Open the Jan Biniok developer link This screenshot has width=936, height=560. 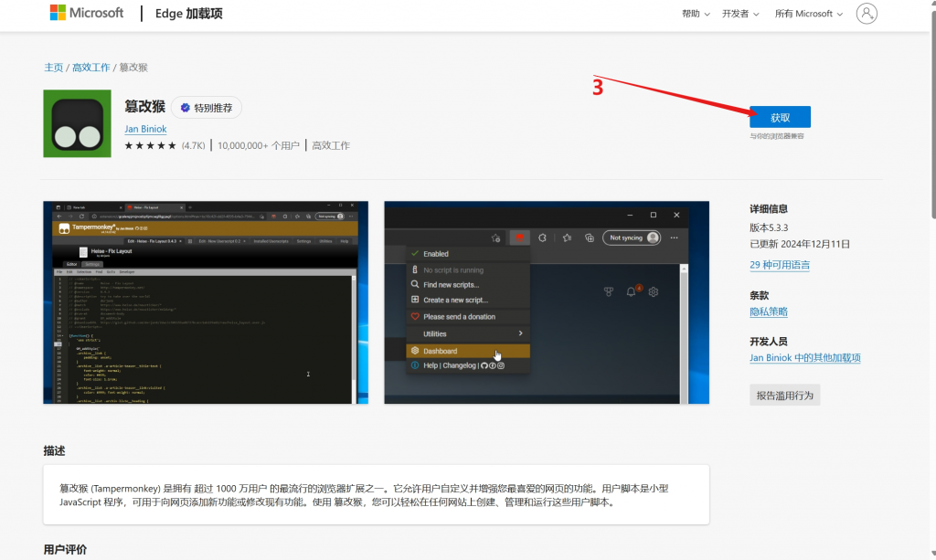(x=145, y=129)
